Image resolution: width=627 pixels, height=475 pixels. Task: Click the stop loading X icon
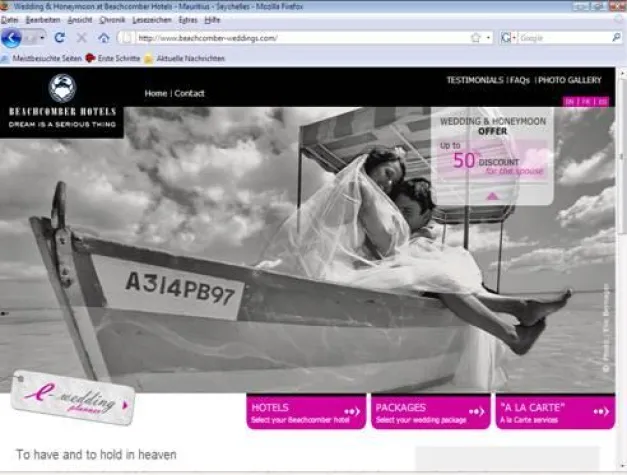[82, 38]
